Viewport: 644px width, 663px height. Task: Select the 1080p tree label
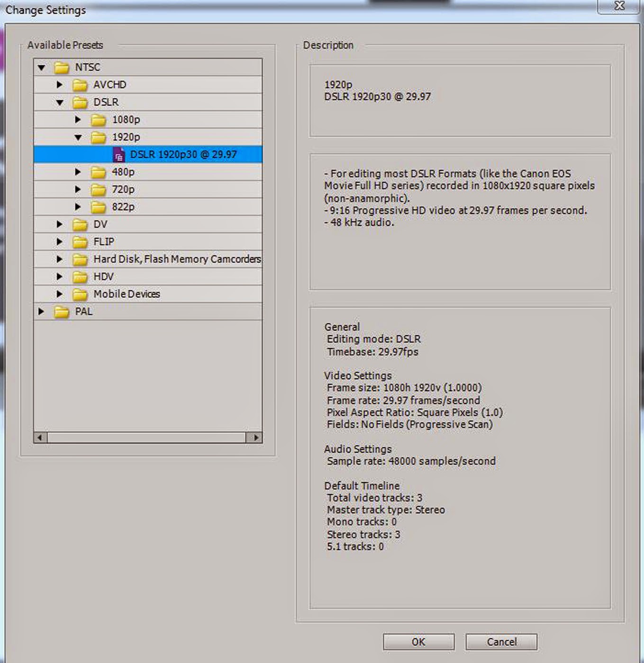click(x=126, y=120)
